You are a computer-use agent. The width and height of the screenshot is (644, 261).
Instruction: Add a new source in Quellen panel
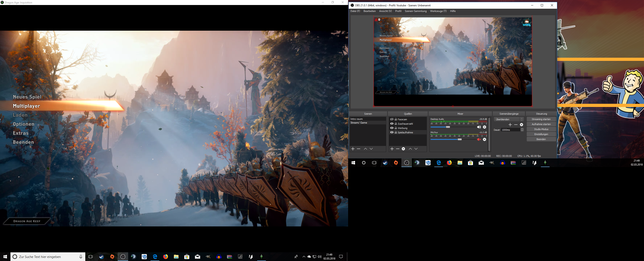[x=392, y=149]
